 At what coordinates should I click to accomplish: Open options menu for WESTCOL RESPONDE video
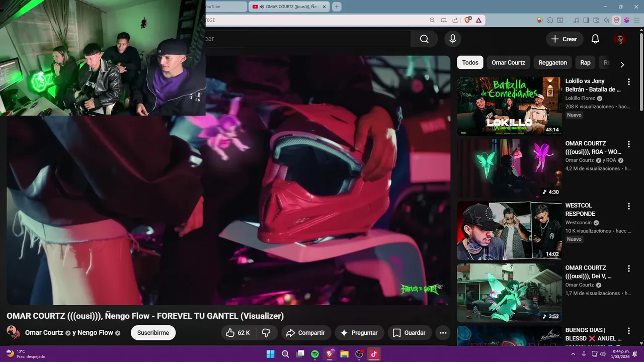point(628,206)
